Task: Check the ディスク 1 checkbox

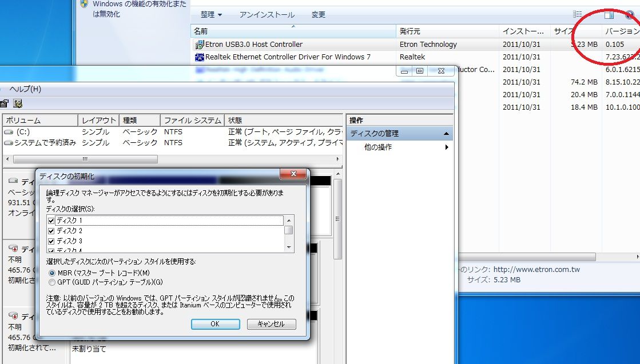Action: (51, 221)
